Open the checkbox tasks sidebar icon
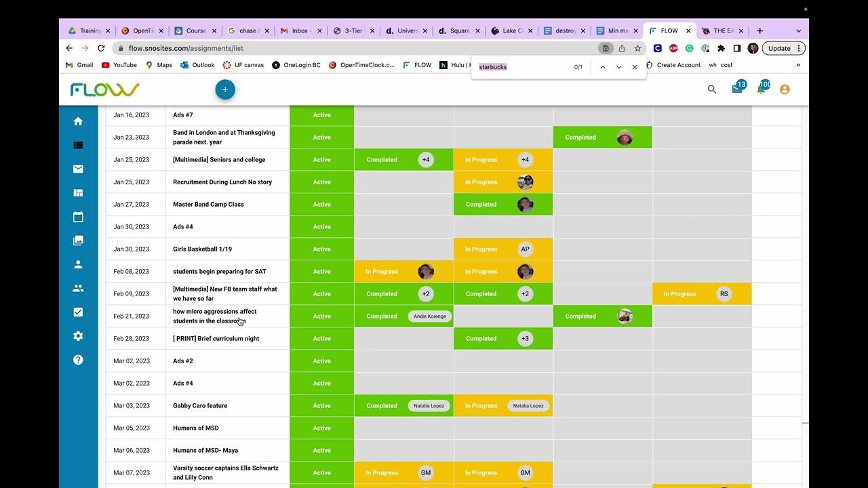Screen dimensions: 868x488 (x=78, y=312)
